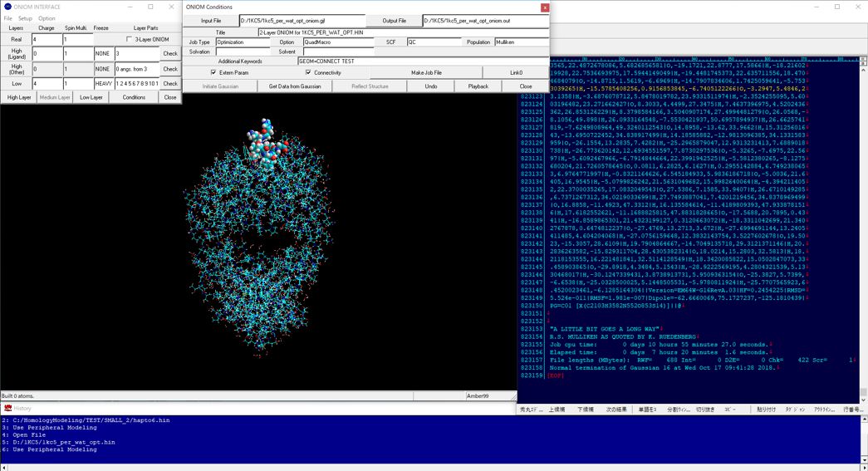
Task: Click the ONIOM INTERFACE app icon in title bar
Action: 7,7
